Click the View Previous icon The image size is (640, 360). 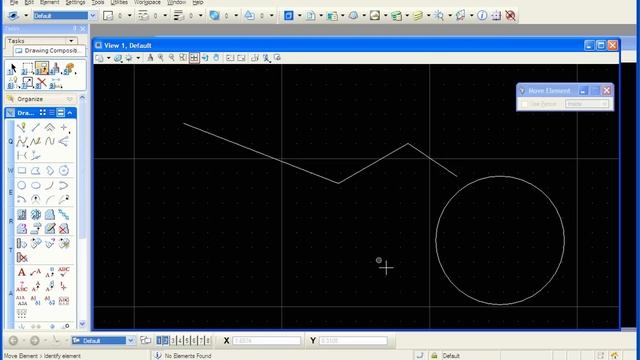pos(230,58)
